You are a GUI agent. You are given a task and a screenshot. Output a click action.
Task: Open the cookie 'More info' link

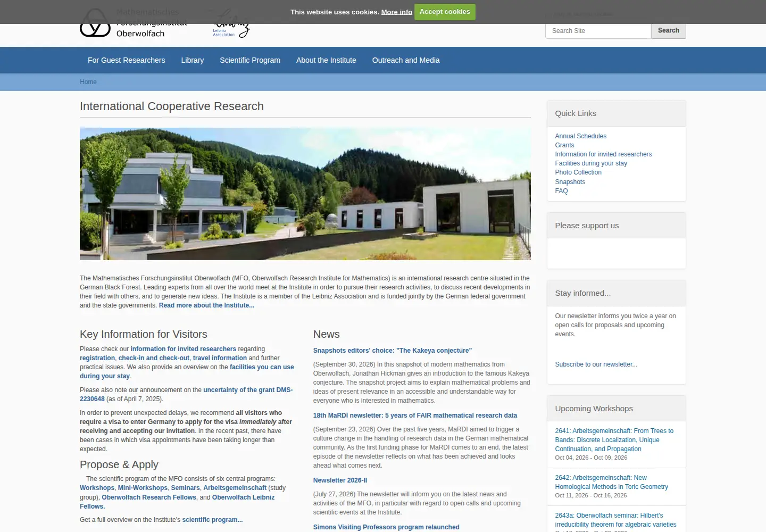click(397, 12)
